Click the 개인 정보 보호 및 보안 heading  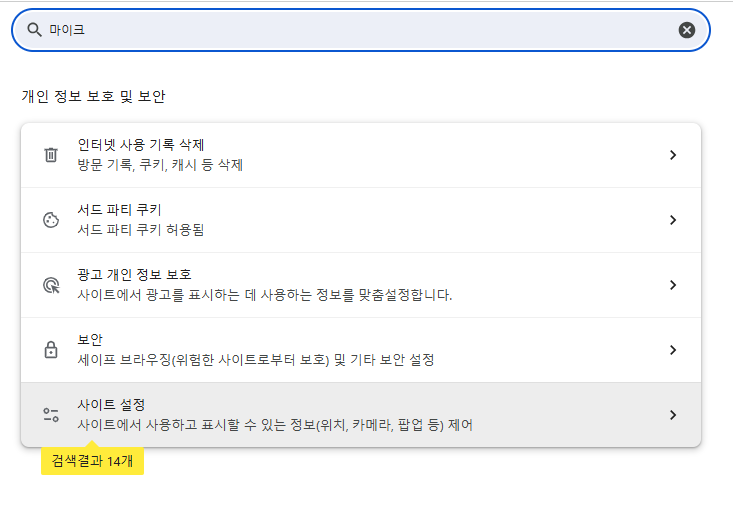click(93, 97)
